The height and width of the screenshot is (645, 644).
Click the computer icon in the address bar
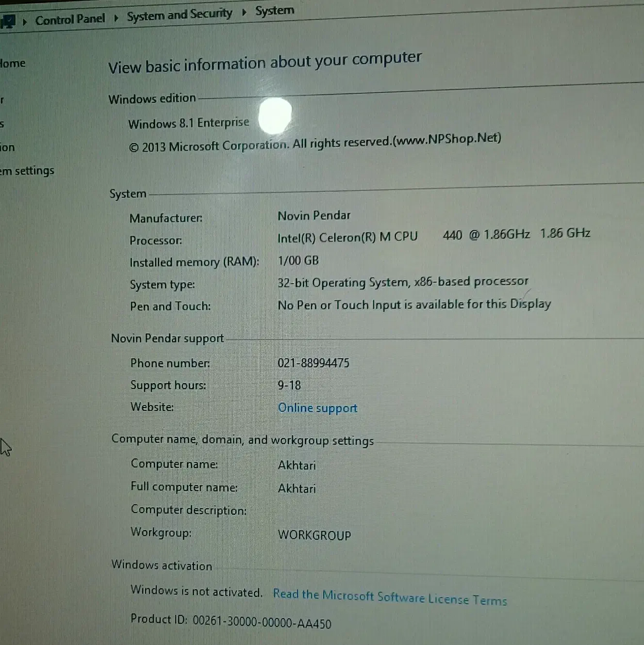[8, 22]
